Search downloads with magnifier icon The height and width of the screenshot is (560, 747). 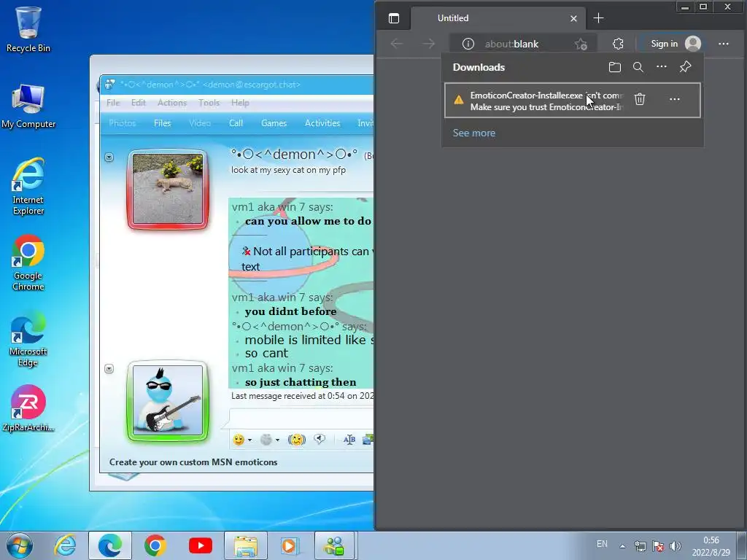(x=638, y=67)
